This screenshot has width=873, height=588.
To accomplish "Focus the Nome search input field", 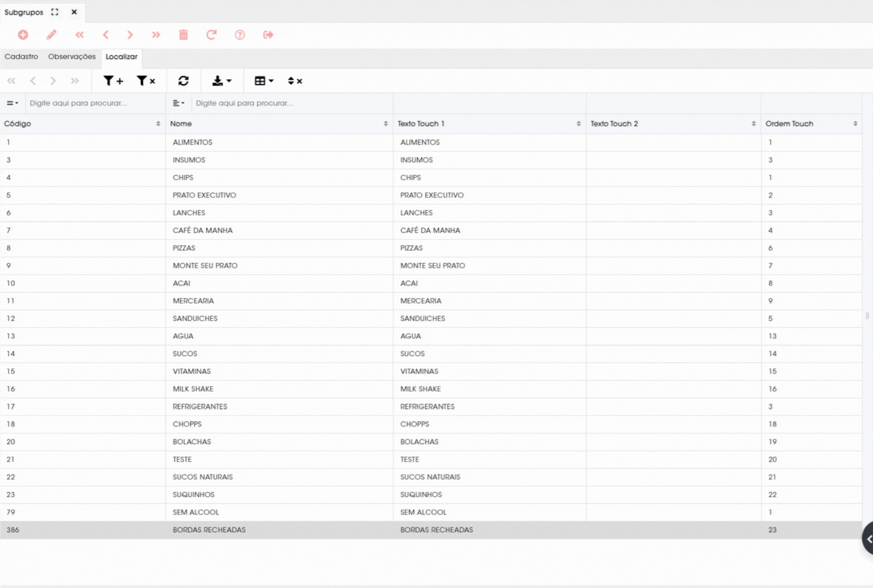I will click(x=292, y=103).
